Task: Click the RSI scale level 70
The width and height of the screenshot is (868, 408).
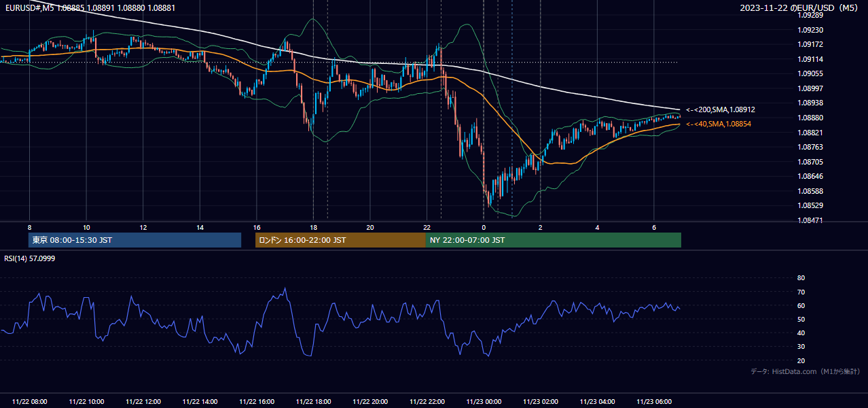Action: tap(801, 292)
